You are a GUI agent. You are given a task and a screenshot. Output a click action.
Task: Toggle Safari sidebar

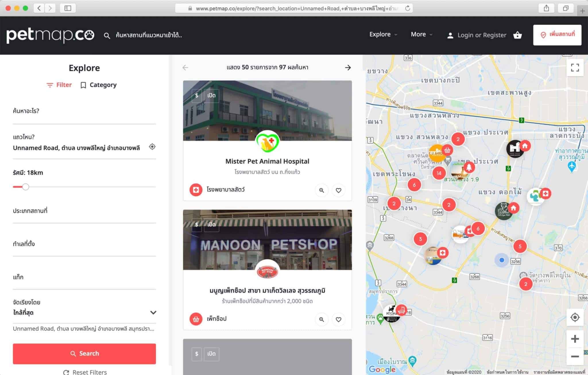(68, 8)
